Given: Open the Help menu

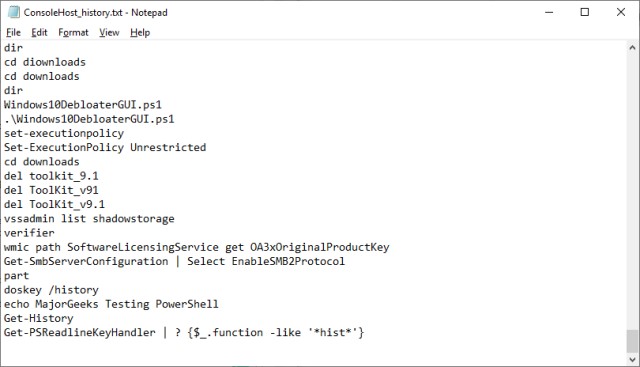Looking at the screenshot, I should [x=140, y=32].
